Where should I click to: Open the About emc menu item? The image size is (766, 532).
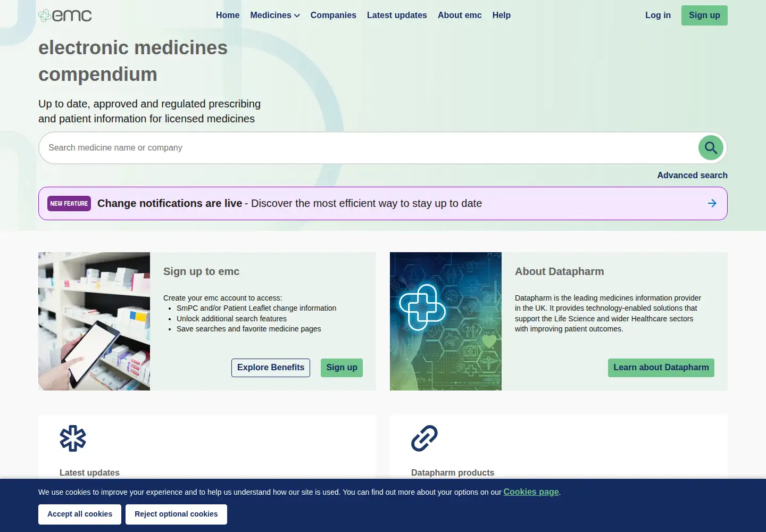(460, 15)
